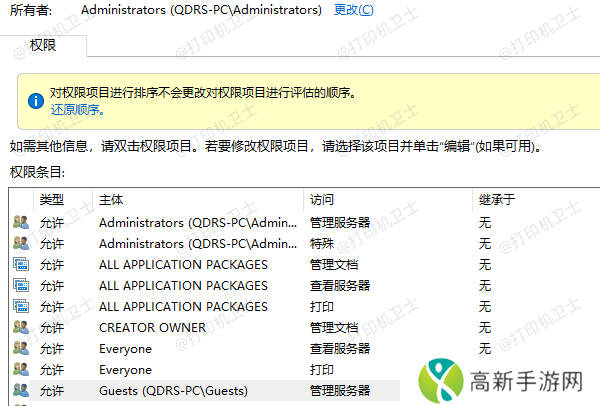Click 允许 type cell in Guests row
The width and height of the screenshot is (600, 406).
coord(52,391)
